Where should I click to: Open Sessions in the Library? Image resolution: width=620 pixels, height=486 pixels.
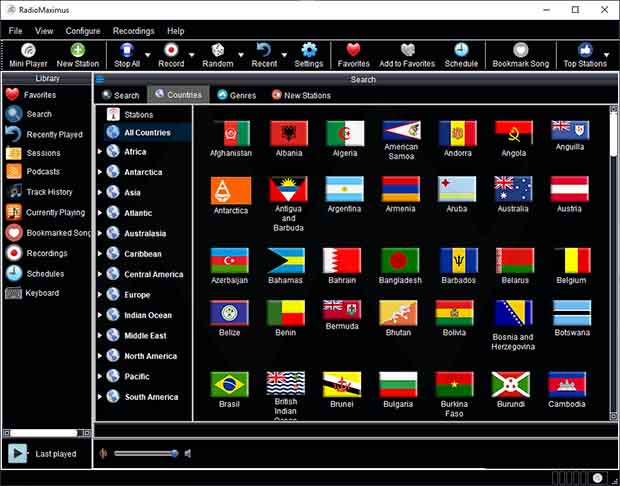point(33,153)
